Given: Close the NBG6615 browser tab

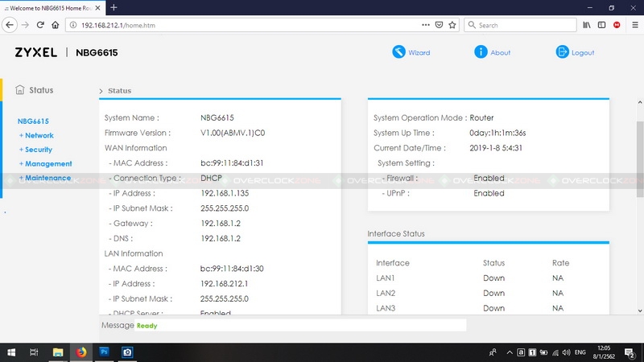Looking at the screenshot, I should pyautogui.click(x=97, y=8).
